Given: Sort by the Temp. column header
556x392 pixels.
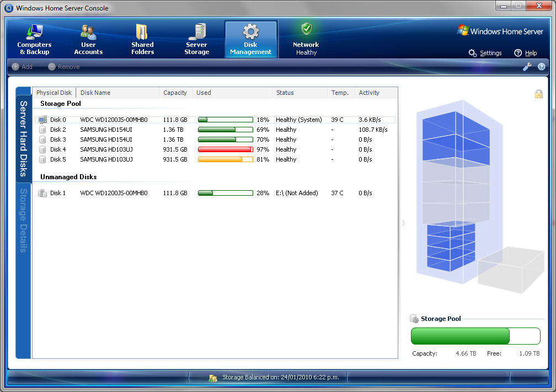Looking at the screenshot, I should pyautogui.click(x=340, y=93).
